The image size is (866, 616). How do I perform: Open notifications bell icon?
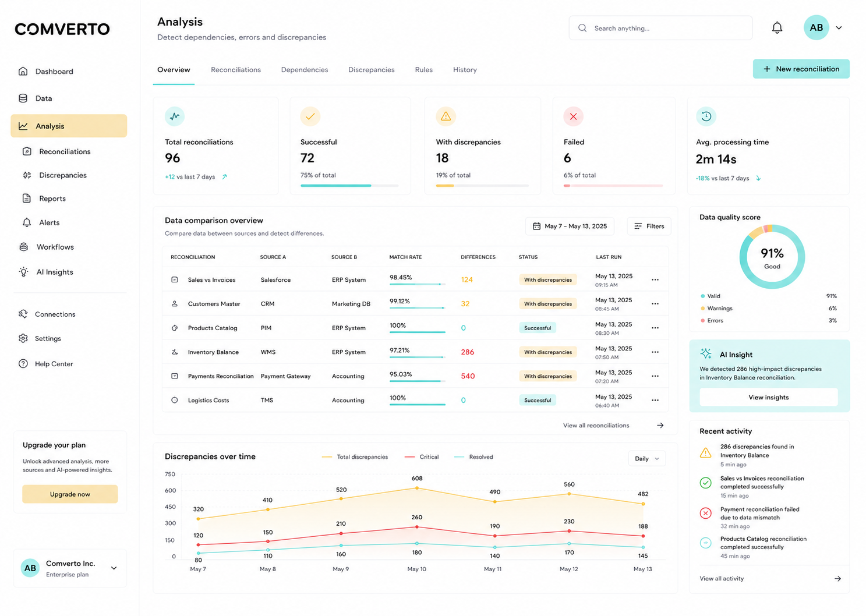777,28
